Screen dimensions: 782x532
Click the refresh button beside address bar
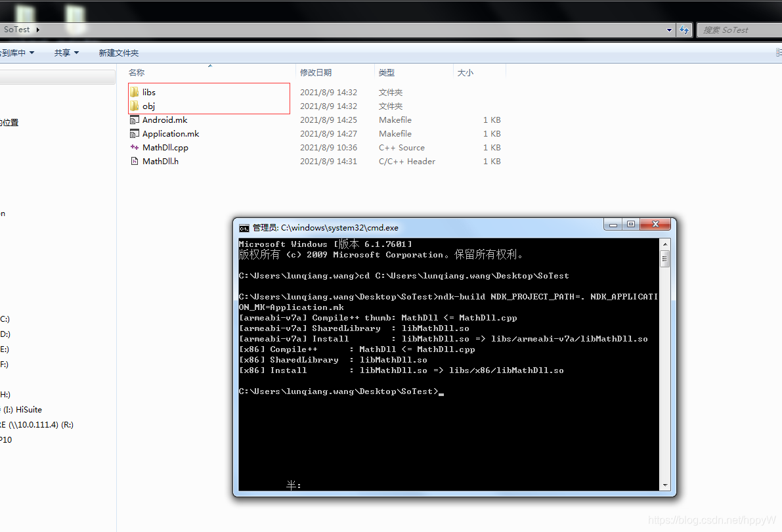coord(684,30)
